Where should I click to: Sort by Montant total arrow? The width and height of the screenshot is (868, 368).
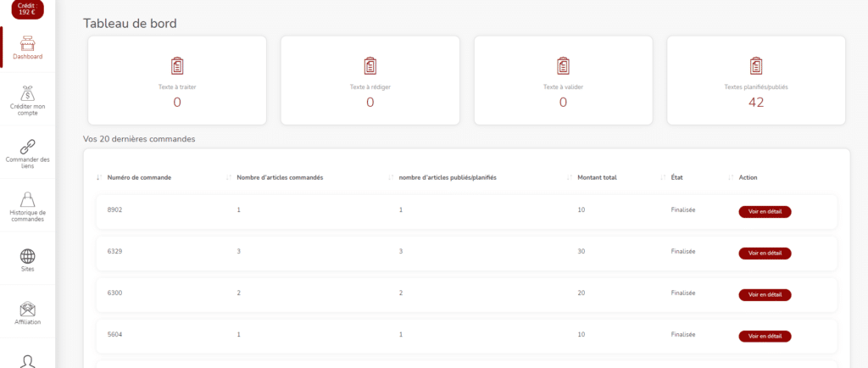coord(569,177)
